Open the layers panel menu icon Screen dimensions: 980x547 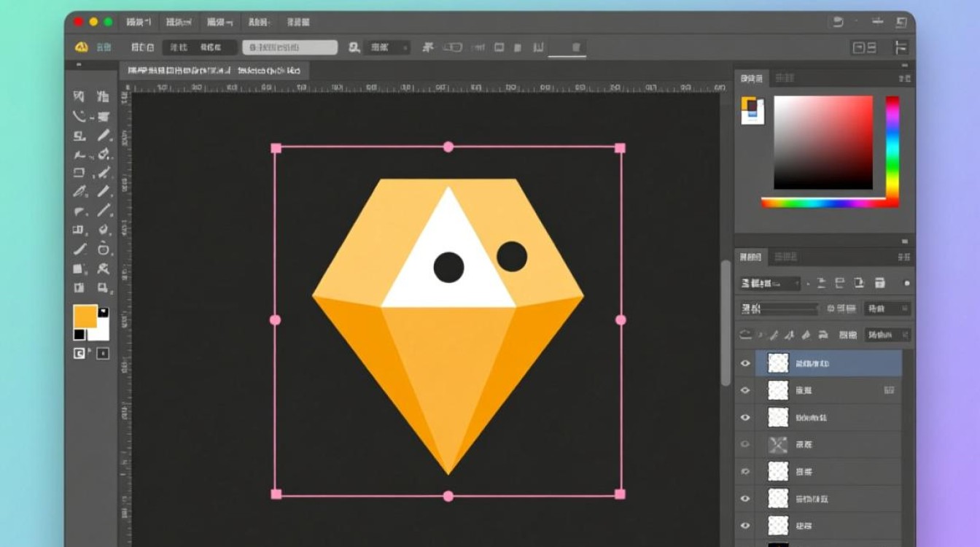904,257
